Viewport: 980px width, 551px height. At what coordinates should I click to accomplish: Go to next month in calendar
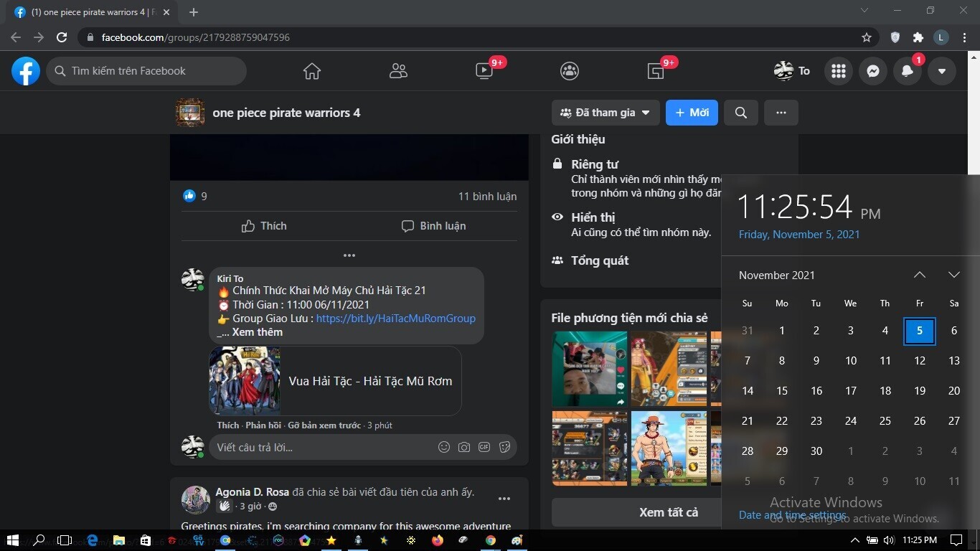pos(954,275)
